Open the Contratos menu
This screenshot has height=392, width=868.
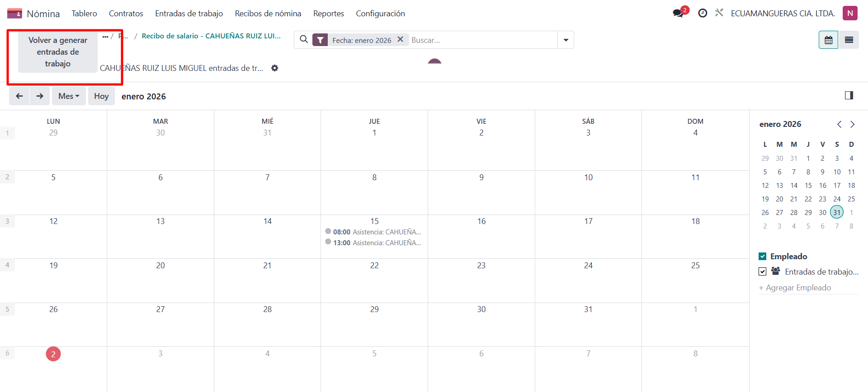click(x=126, y=14)
